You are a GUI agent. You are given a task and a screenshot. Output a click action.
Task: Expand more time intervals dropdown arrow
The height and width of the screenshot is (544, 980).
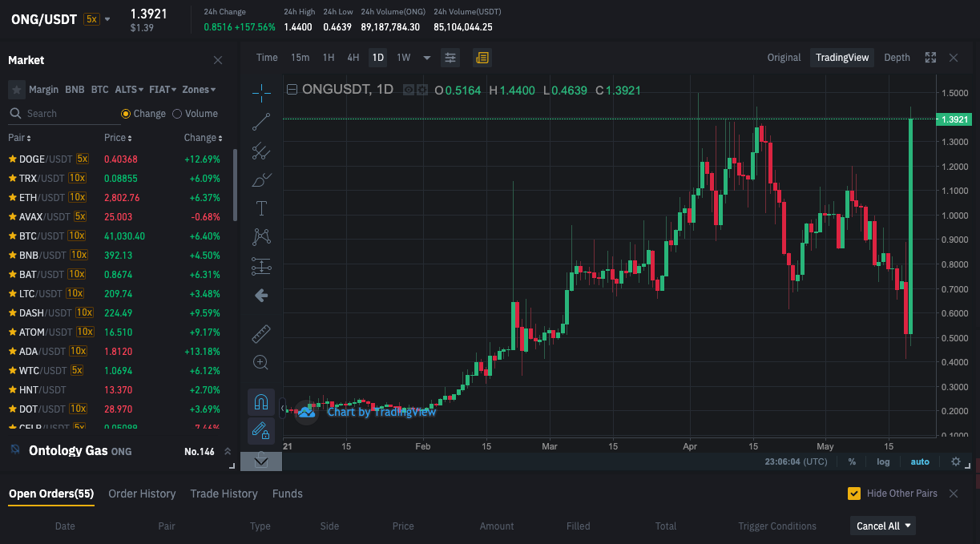[427, 58]
